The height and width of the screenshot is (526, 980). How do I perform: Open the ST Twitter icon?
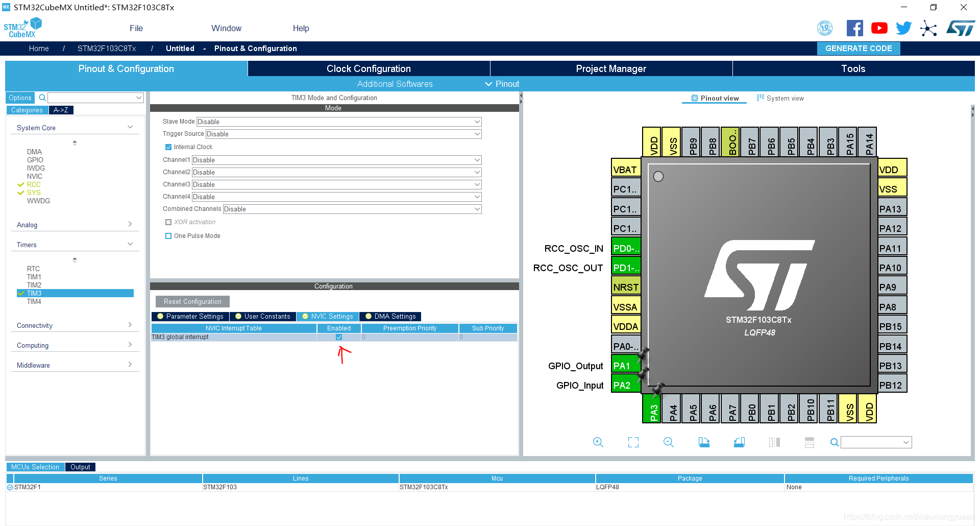[x=903, y=28]
